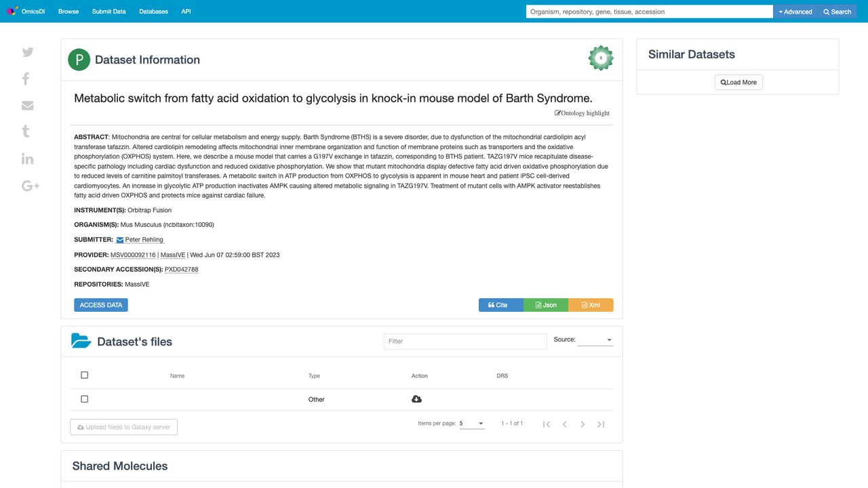Go to previous page of files

[564, 424]
